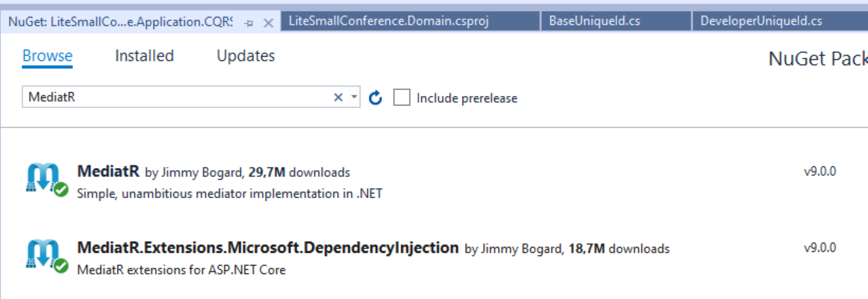
Task: Select the MediatR.Extensions dependency injection package icon
Action: pyautogui.click(x=42, y=254)
